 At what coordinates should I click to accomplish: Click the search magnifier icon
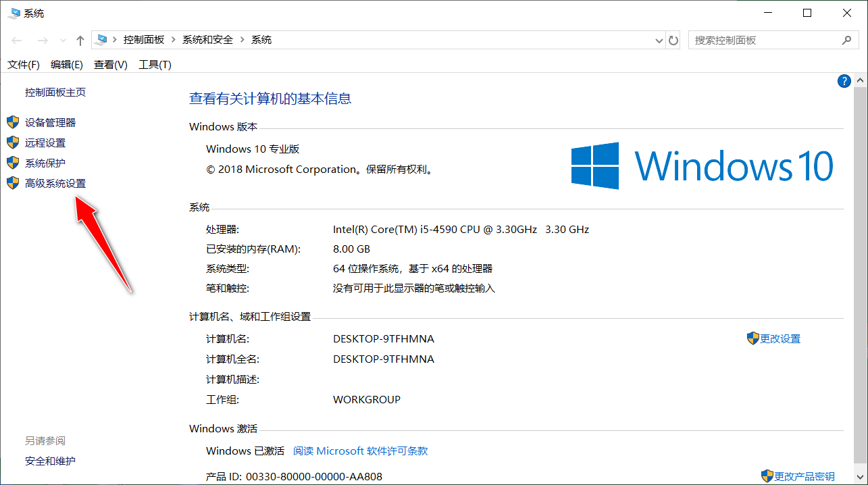[x=846, y=41]
